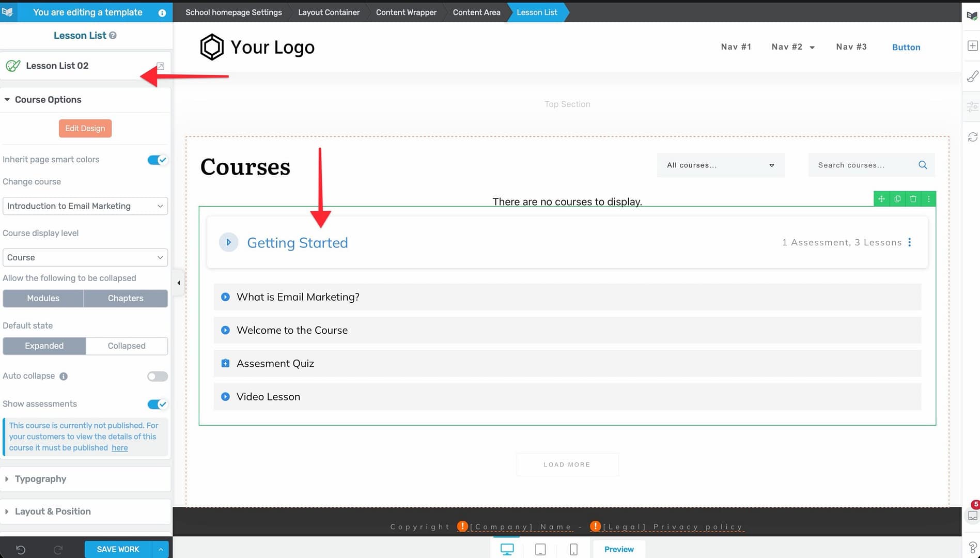This screenshot has height=558, width=980.
Task: Disable the Show assessments switch
Action: [x=157, y=404]
